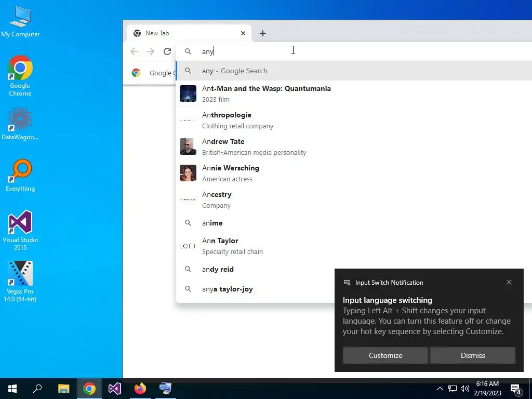Select the New Tab tab

(189, 33)
